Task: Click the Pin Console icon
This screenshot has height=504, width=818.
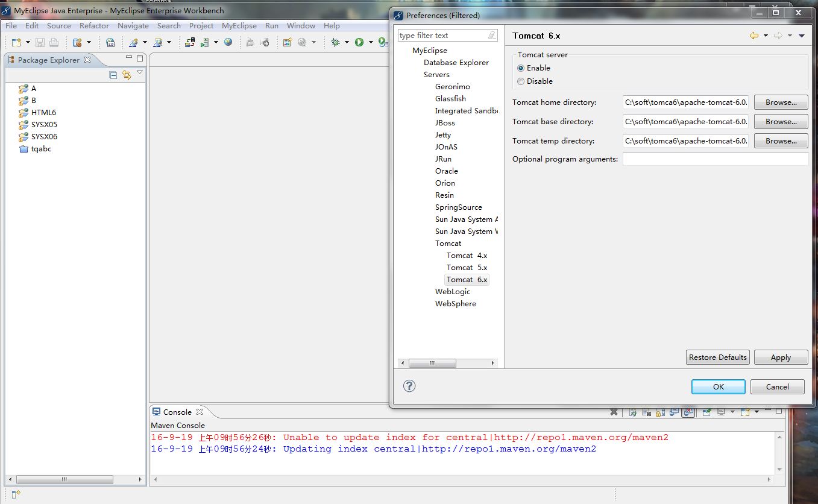Action: tap(706, 412)
